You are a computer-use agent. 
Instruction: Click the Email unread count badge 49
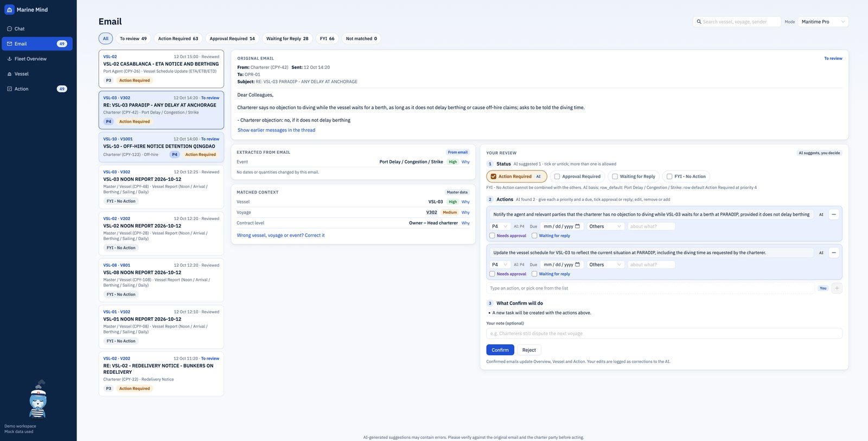[62, 44]
